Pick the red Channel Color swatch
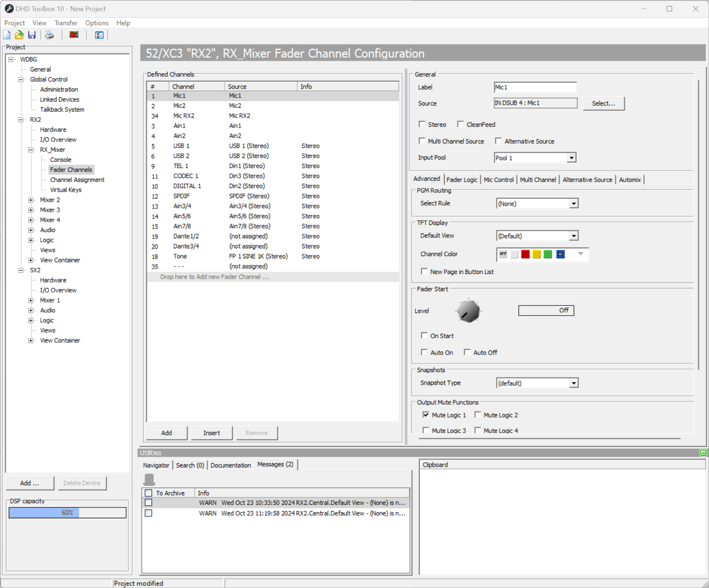 (525, 254)
